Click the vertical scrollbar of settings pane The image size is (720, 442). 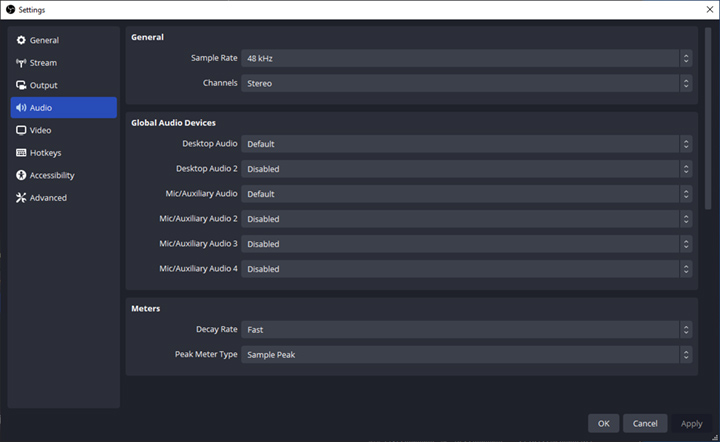pos(708,118)
